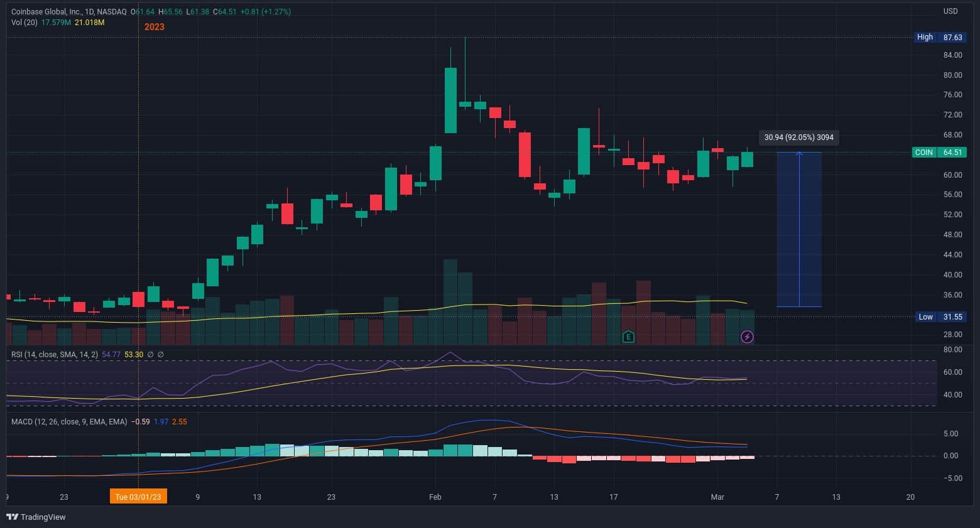Screen dimensions: 980x528
Task: Click the purple lightning bolt event icon
Action: click(x=747, y=337)
